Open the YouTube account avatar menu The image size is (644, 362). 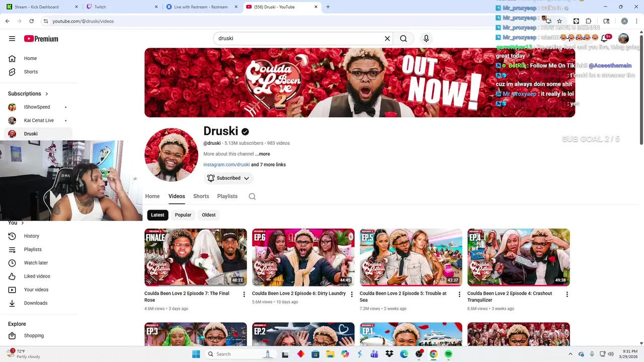(623, 39)
